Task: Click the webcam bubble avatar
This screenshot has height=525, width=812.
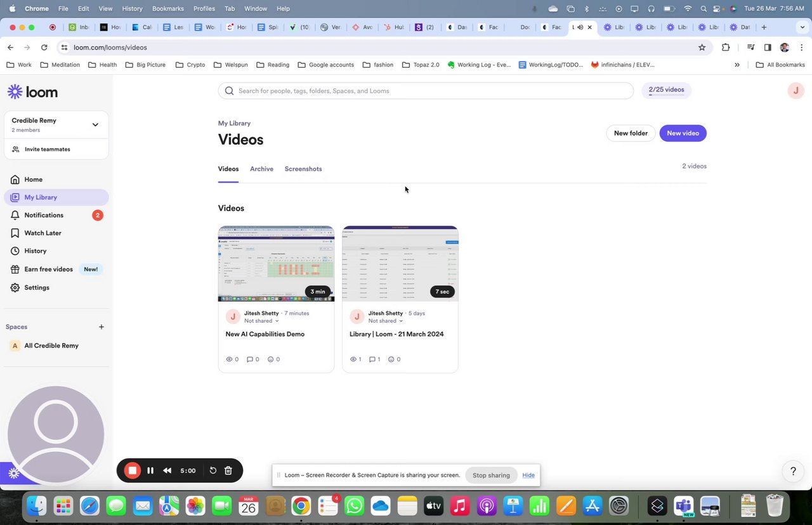Action: point(56,435)
